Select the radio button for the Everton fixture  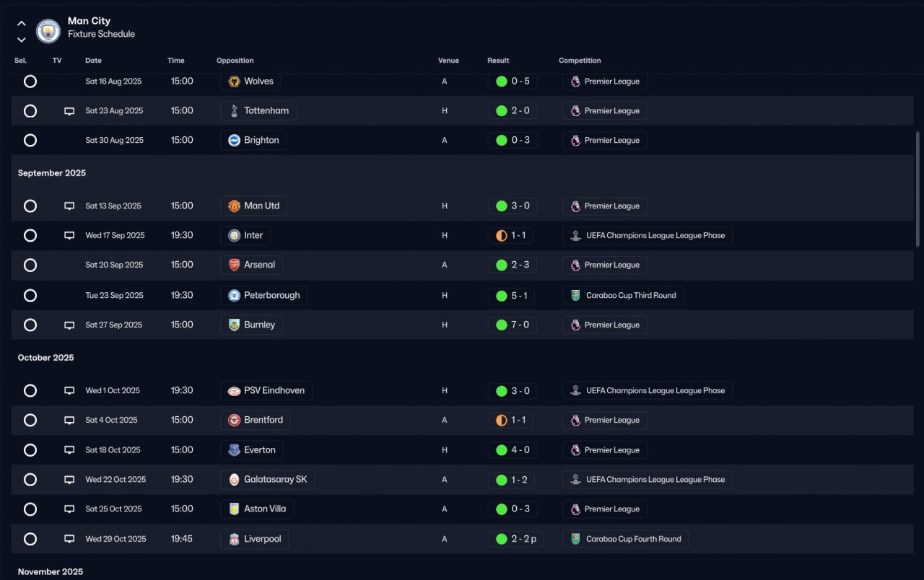click(30, 450)
